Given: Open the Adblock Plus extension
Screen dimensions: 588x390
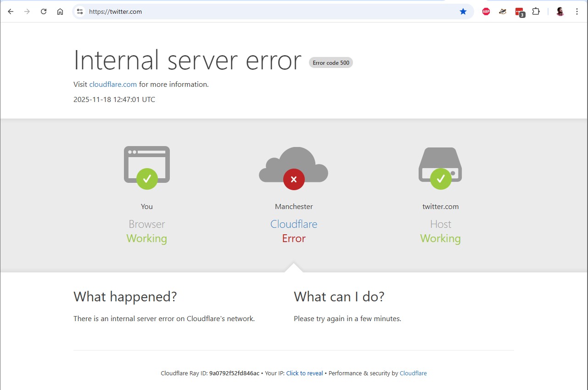Looking at the screenshot, I should pyautogui.click(x=486, y=11).
